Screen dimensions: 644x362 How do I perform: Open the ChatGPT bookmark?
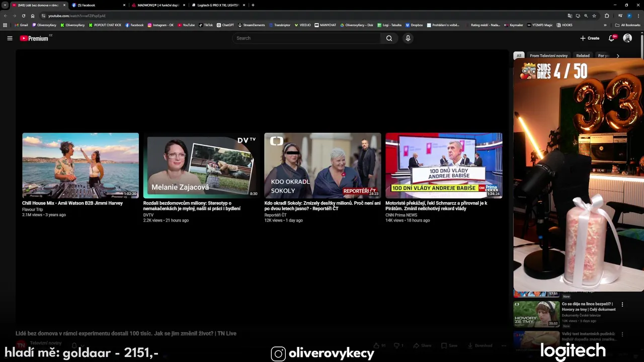(x=225, y=25)
